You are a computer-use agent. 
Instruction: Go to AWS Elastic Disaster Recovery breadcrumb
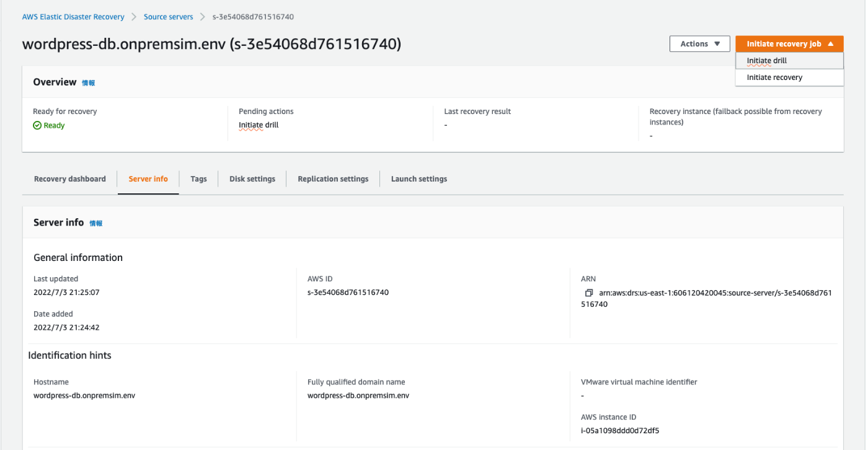[x=73, y=17]
